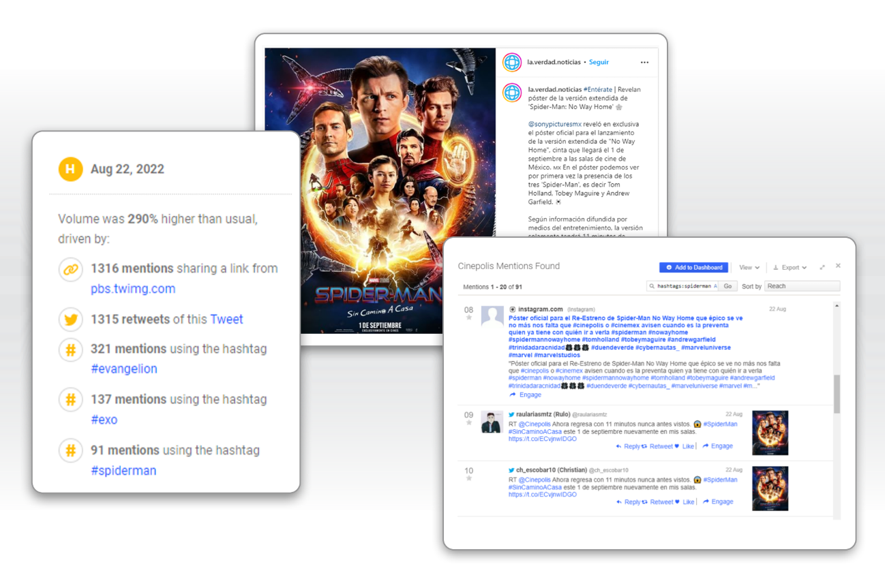This screenshot has height=588, width=885.
Task: Click the Instagram icon before instagram.com
Action: pos(513,309)
